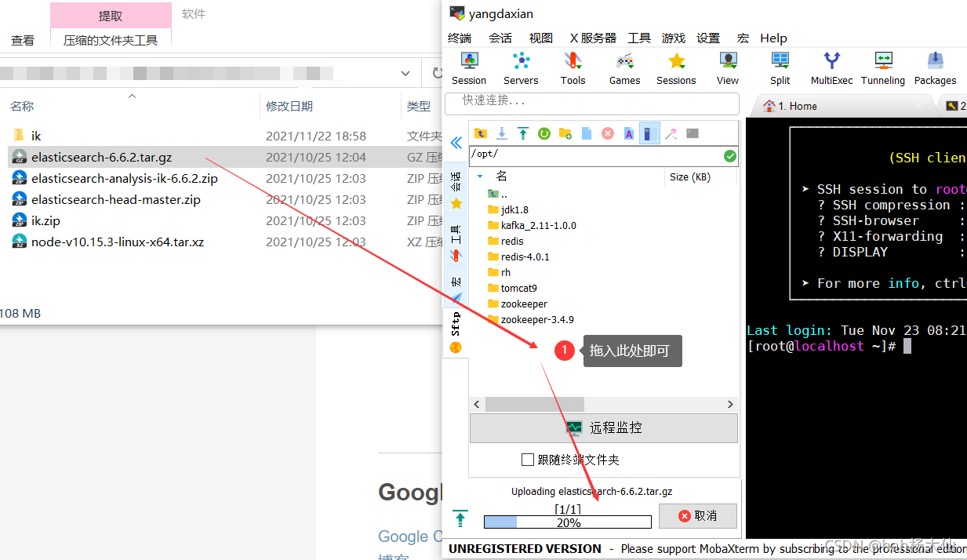Open the View toolbar icon
The image size is (967, 560).
(x=728, y=68)
